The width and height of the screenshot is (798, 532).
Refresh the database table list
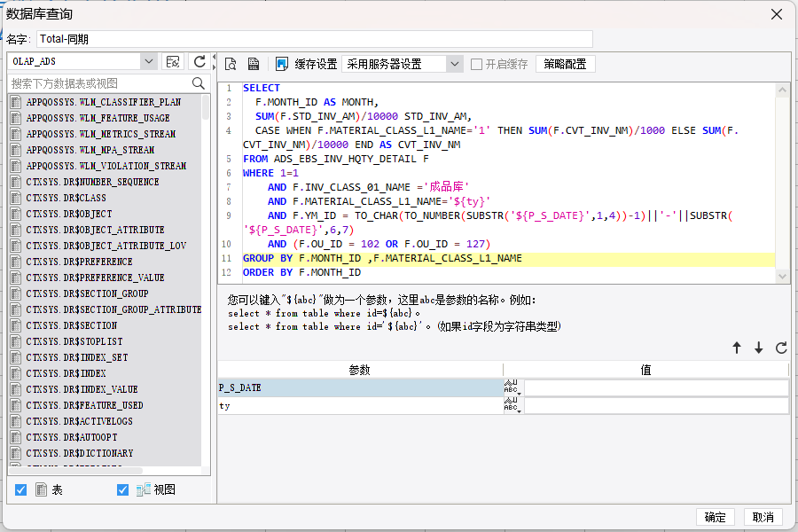pyautogui.click(x=200, y=61)
